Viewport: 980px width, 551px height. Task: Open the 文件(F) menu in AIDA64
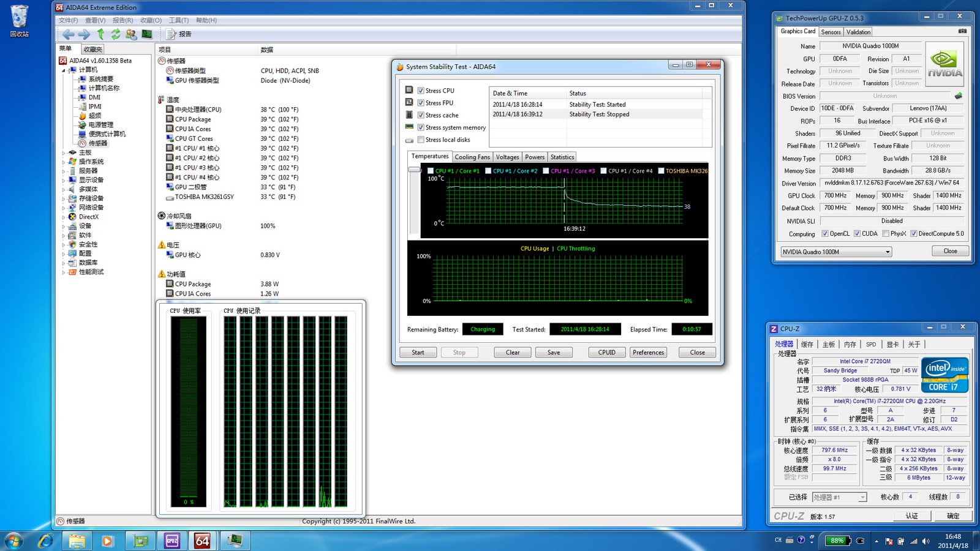[x=68, y=20]
